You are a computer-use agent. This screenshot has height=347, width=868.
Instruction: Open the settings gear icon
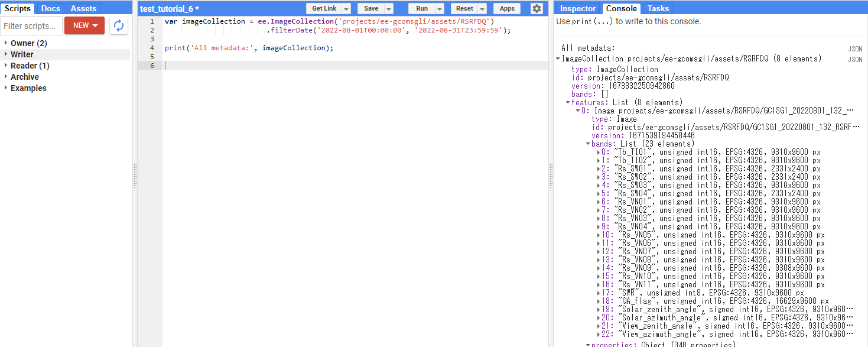536,8
